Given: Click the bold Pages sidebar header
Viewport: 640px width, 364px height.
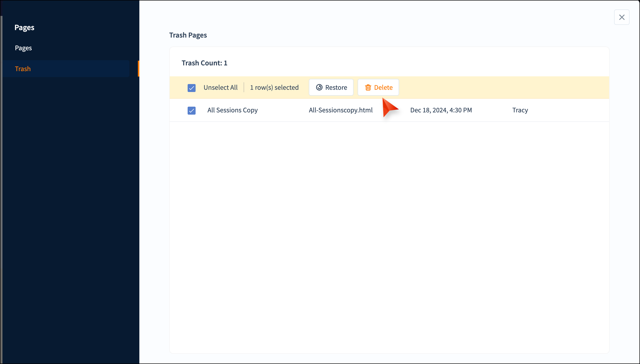Looking at the screenshot, I should click(x=24, y=28).
